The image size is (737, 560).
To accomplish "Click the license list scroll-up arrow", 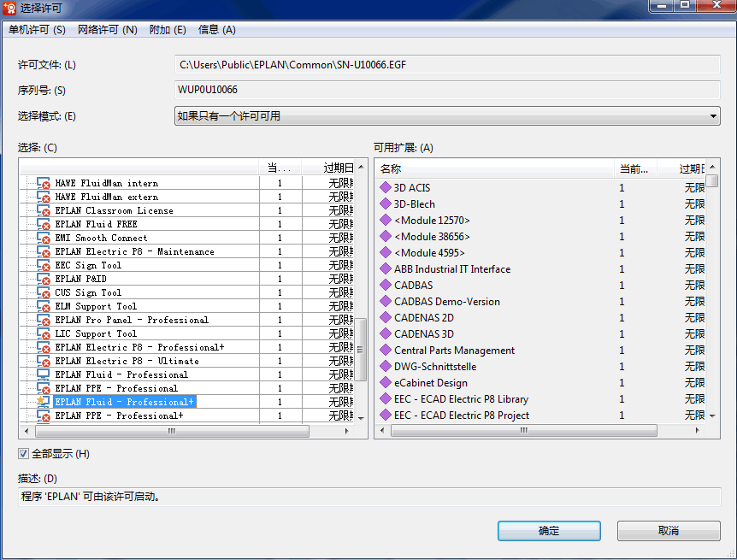I will (x=361, y=167).
